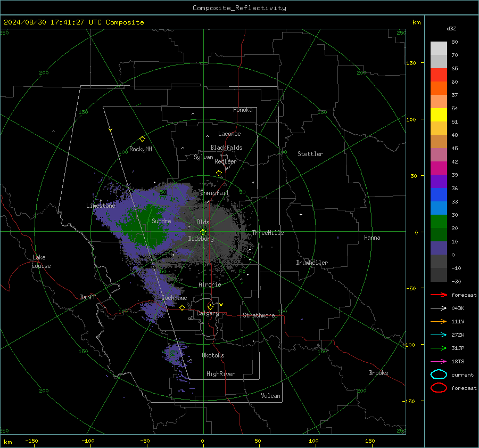
Task: Select the cyan 27ZW arrow legend icon
Action: [439, 335]
